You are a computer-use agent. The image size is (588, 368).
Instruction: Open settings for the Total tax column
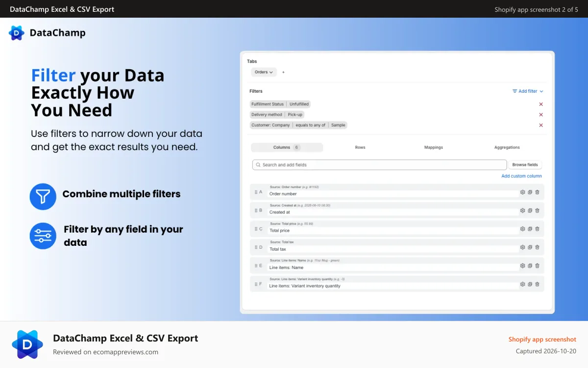[522, 247]
